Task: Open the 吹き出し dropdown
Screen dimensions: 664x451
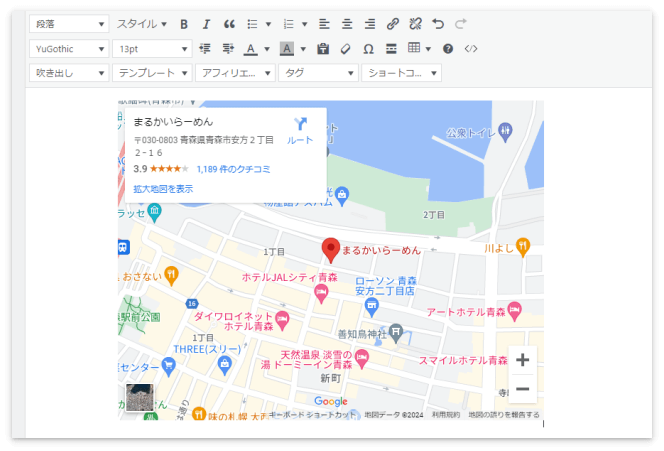Action: coord(69,73)
